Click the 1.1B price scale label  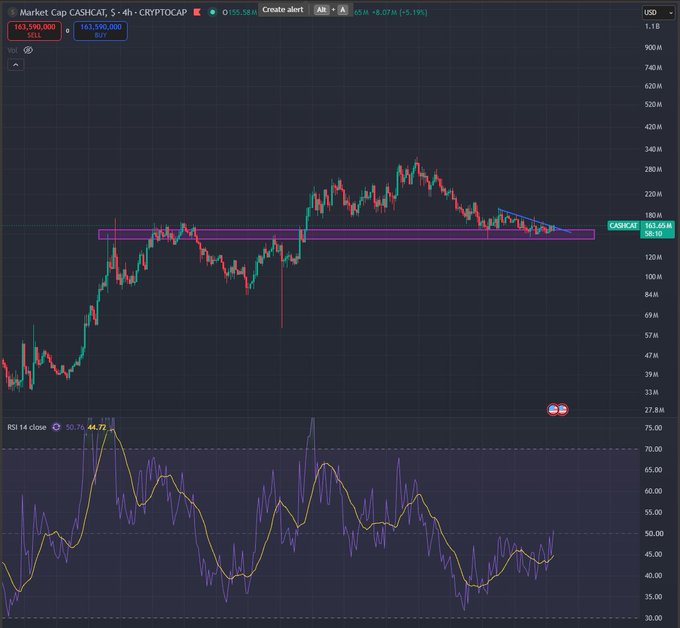click(x=652, y=26)
